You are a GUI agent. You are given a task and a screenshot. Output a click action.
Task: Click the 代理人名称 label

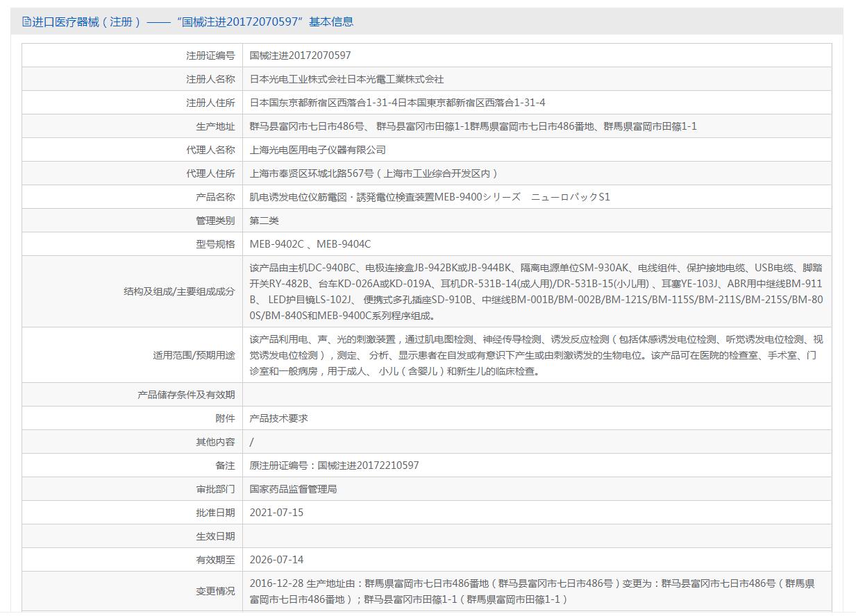point(210,150)
